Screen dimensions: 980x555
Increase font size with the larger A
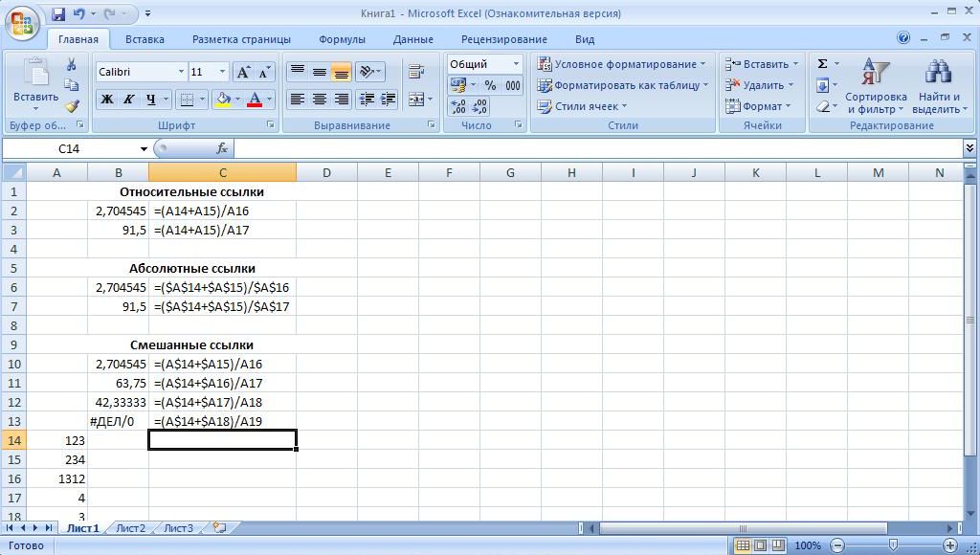[x=242, y=72]
